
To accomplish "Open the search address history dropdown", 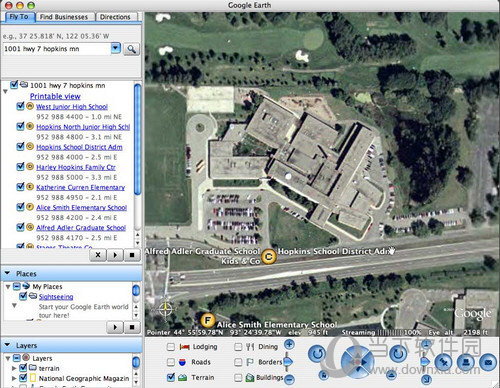I will 115,48.
